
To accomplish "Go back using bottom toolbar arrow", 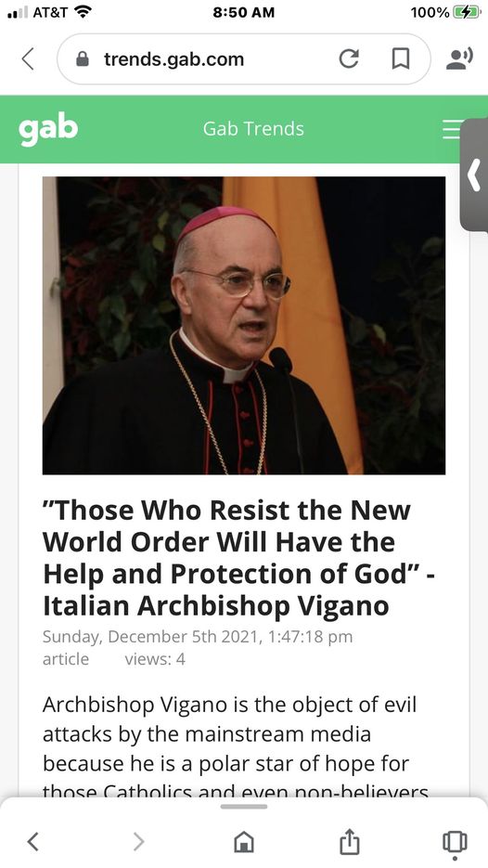I will 33,841.
